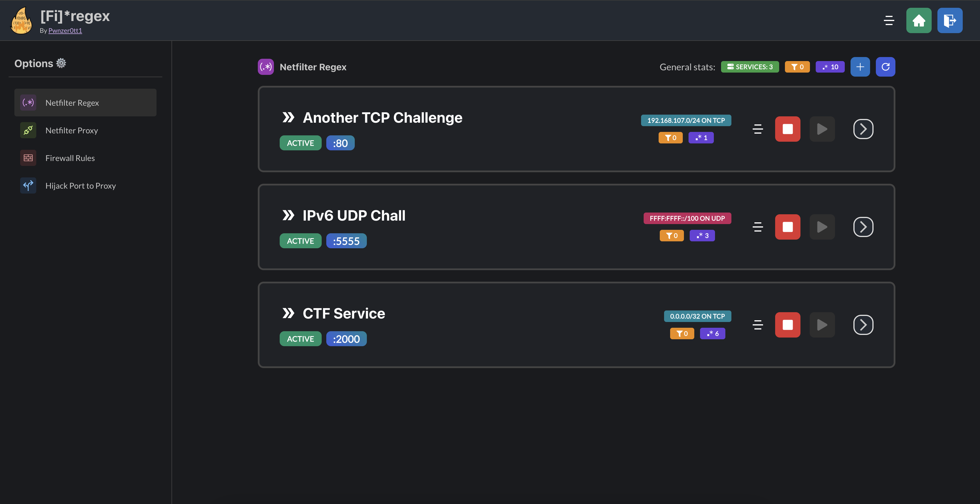Stop the Another TCP Challenge service
The height and width of the screenshot is (504, 980).
(x=788, y=129)
